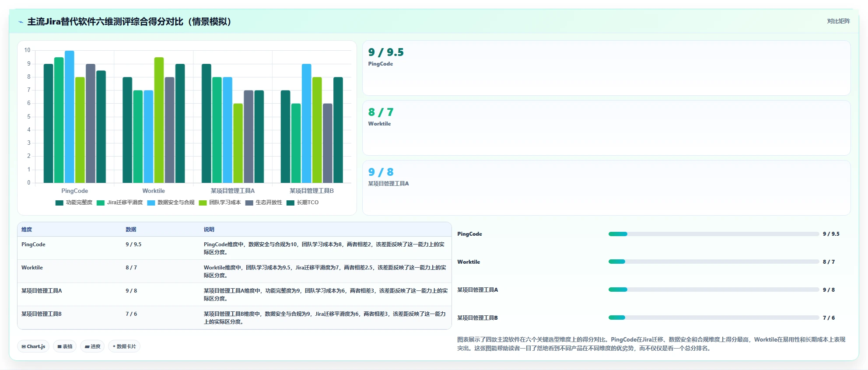Click 某项目管理工具B's blue 数据安全与合规 bar

[x=306, y=123]
